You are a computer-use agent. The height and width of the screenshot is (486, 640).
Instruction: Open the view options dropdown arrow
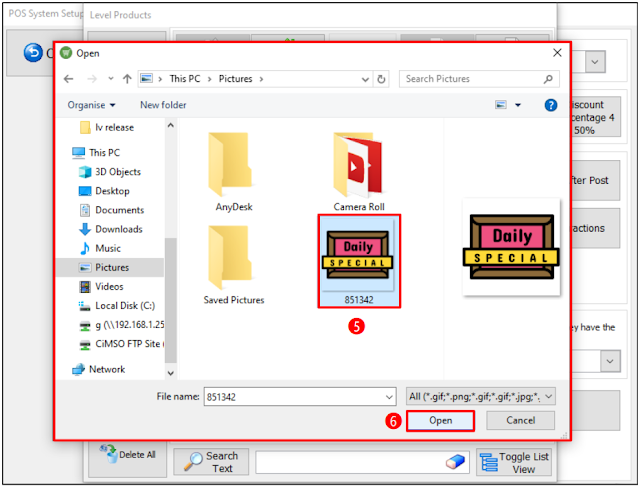point(518,105)
